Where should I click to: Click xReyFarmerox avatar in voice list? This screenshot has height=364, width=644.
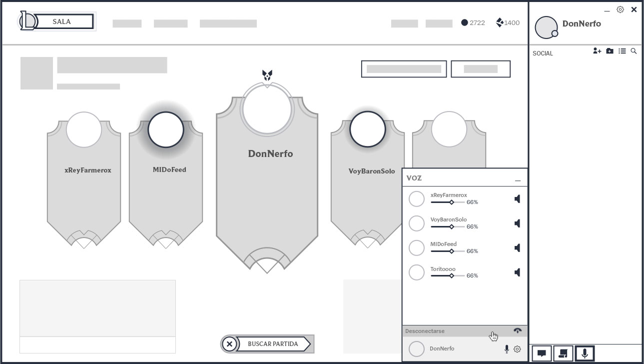pos(417,199)
